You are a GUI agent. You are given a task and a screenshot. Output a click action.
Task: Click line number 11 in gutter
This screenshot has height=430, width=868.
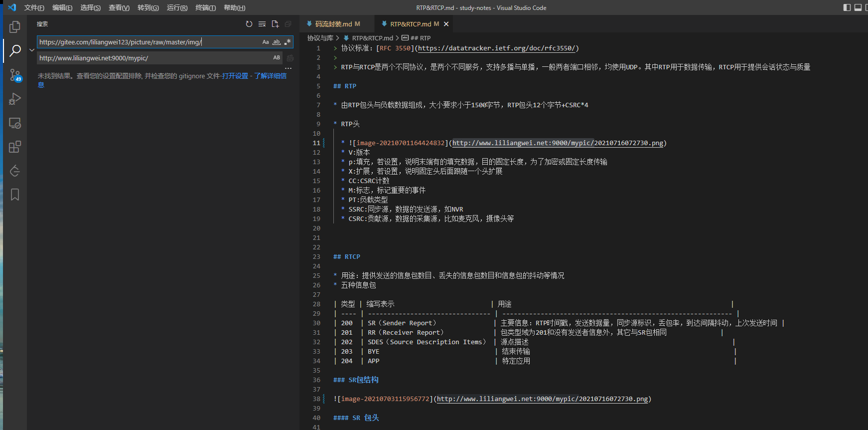(316, 143)
